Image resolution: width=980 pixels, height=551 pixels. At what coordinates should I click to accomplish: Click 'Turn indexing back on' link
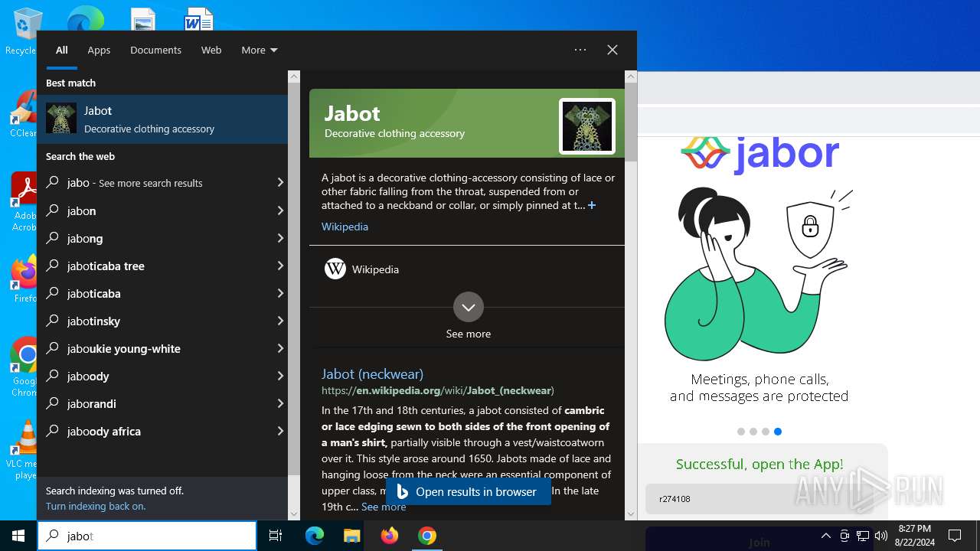[x=96, y=506]
